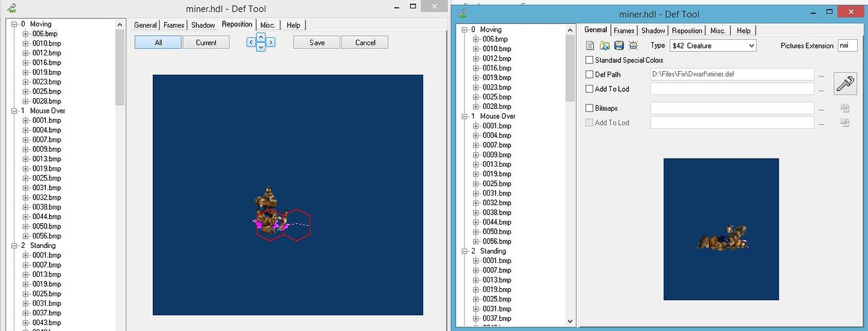The image size is (868, 331).
Task: Click ellipsis button beside first Add To Lod field
Action: click(821, 89)
